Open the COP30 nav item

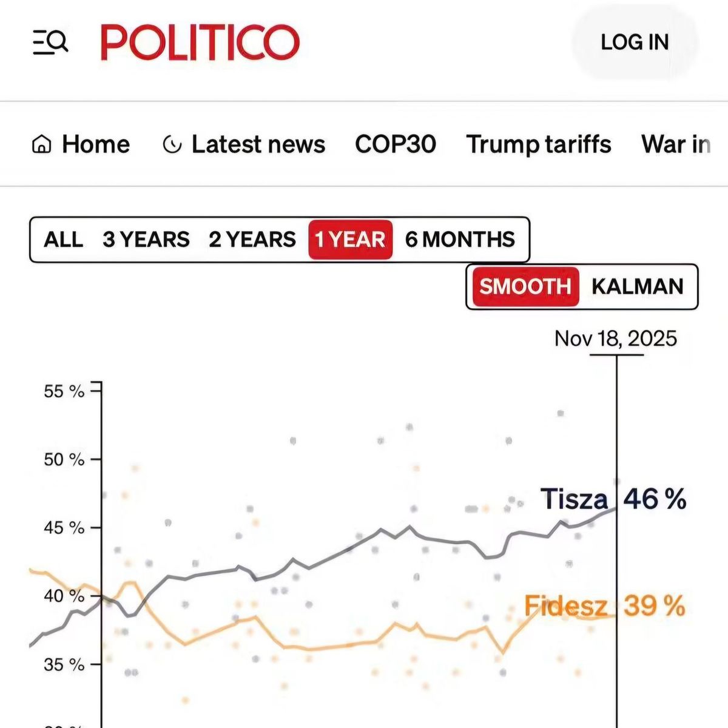click(x=396, y=144)
